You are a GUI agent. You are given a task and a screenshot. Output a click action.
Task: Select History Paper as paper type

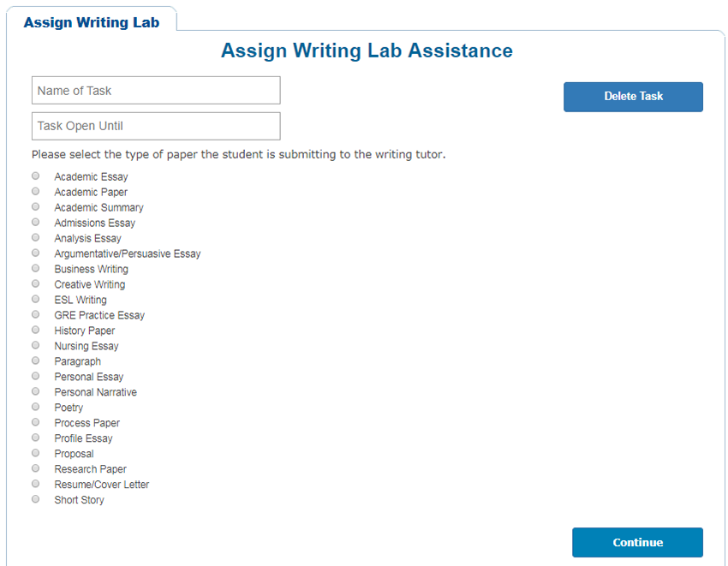coord(35,330)
